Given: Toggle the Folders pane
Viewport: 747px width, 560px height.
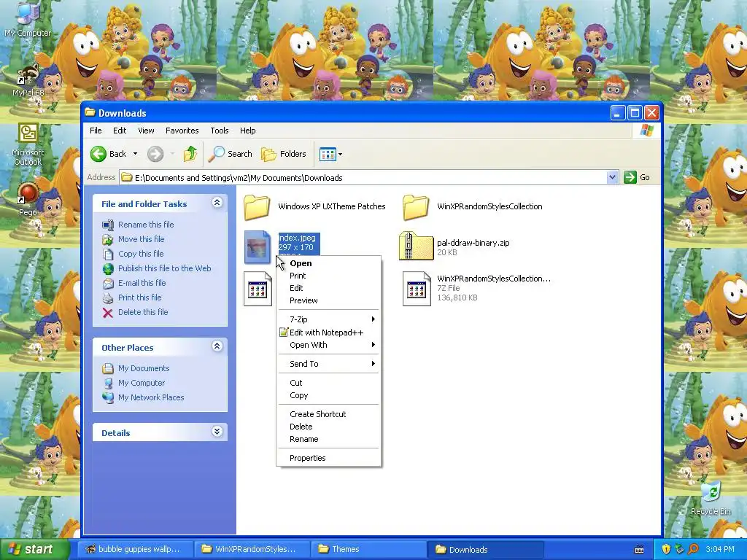Looking at the screenshot, I should (284, 154).
